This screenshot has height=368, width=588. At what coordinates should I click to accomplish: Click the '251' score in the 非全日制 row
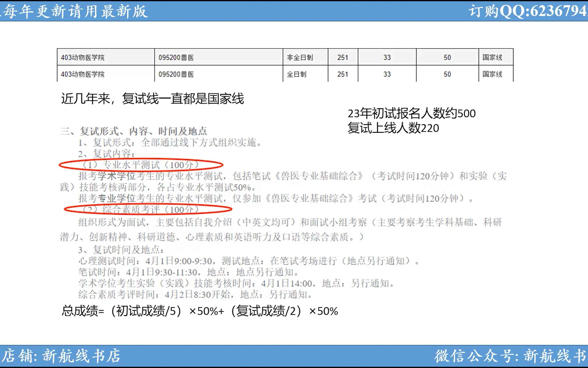[x=343, y=57]
